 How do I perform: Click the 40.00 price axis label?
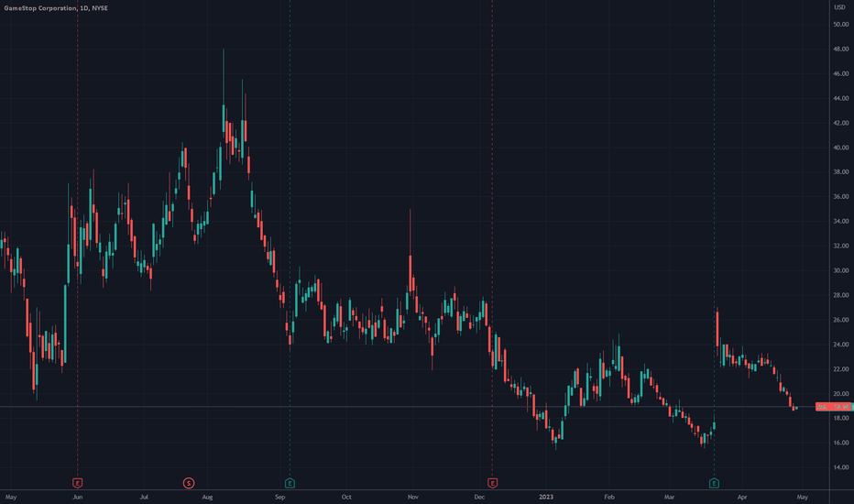840,148
